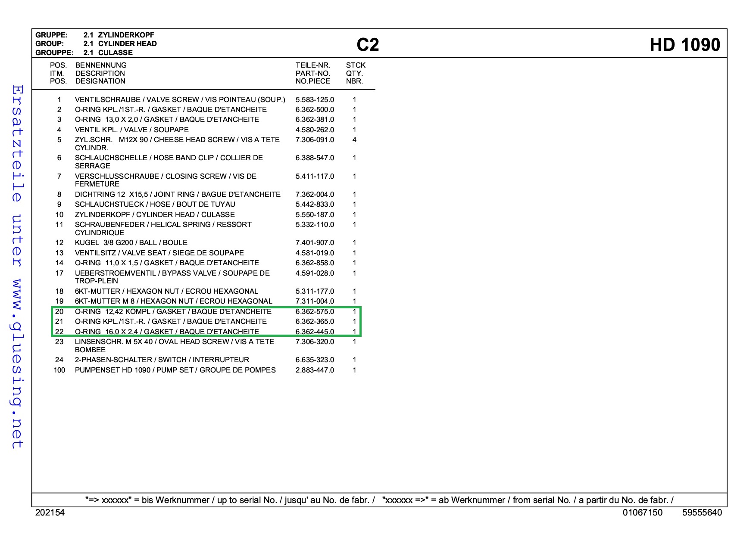756x534 pixels.
Task: Click the C2 page label
Action: tap(368, 45)
